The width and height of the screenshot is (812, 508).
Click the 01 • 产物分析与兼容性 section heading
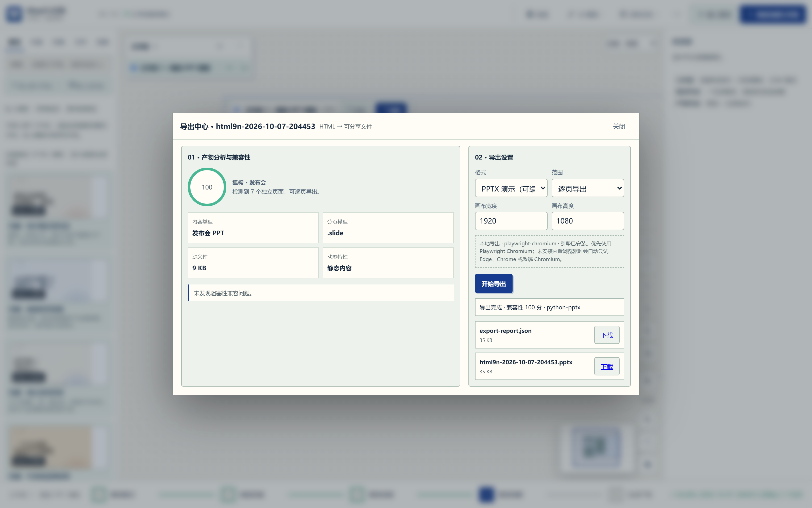point(219,157)
